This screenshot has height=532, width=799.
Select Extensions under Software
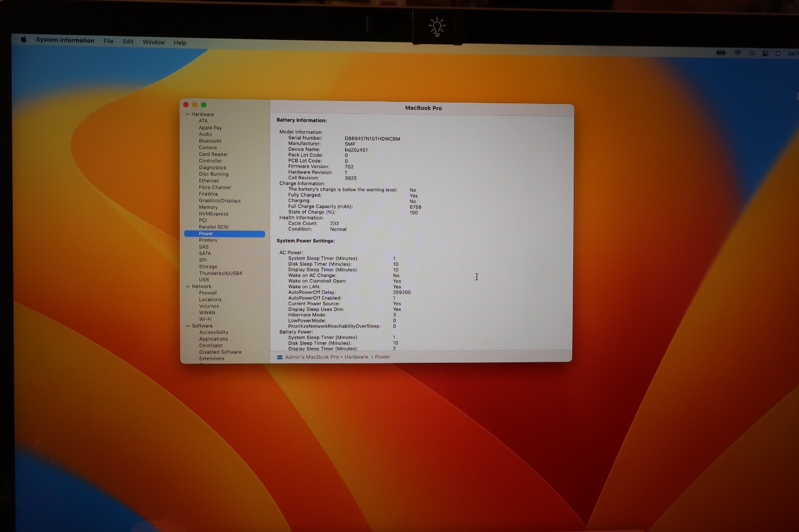tap(212, 358)
